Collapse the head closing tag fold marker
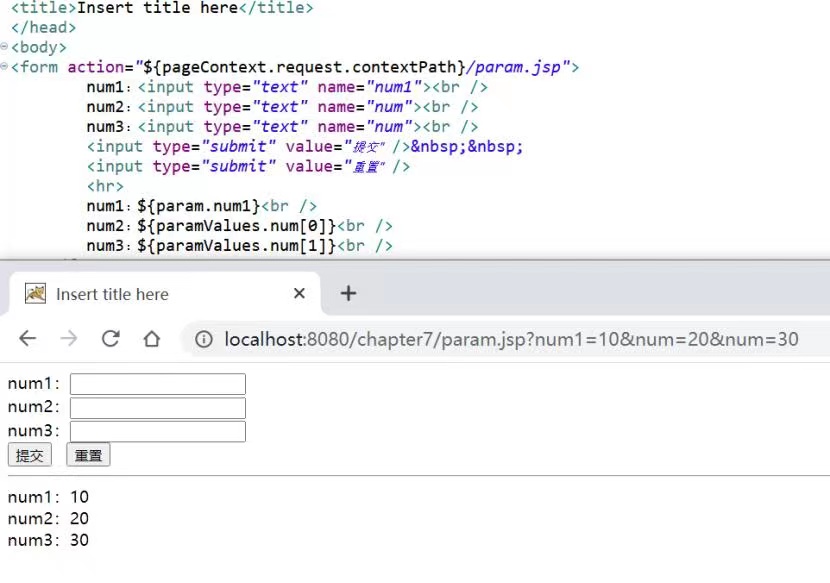Screen dimensions: 830x583 tap(6, 27)
